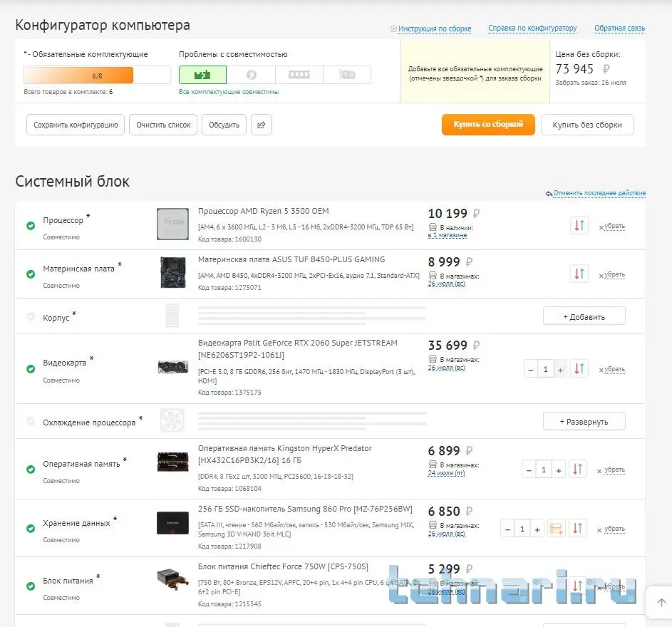This screenshot has height=627, width=672.
Task: Click the Блок питания category label
Action: [x=68, y=581]
